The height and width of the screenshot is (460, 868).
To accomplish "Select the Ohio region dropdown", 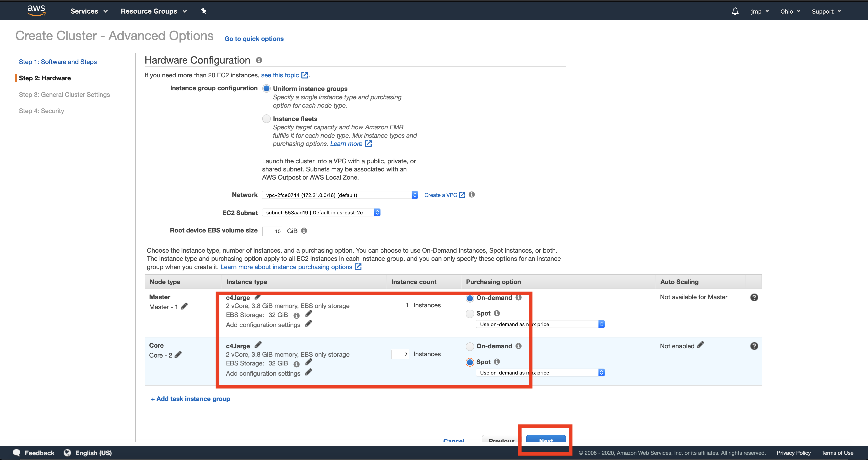I will (x=789, y=10).
